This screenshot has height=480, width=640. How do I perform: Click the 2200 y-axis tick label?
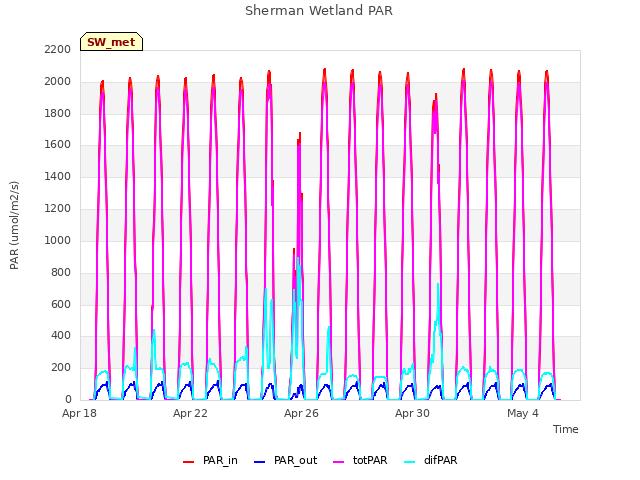point(58,49)
